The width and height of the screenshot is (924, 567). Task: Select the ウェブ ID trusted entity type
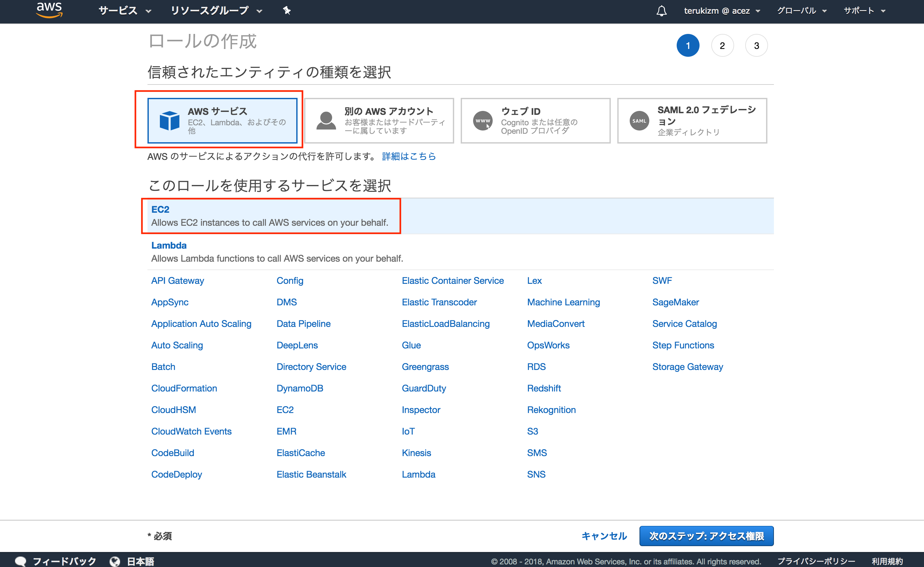535,121
